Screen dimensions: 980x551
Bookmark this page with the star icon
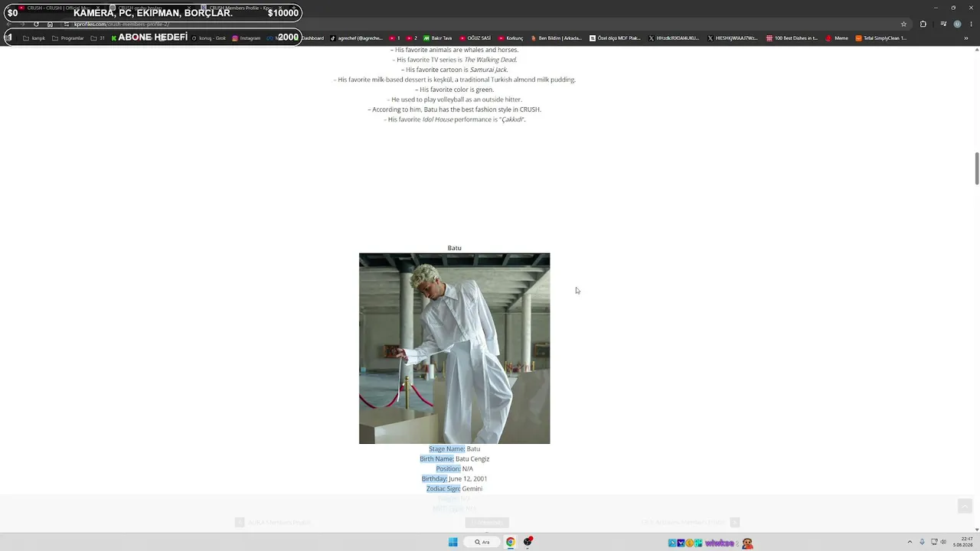(x=903, y=24)
